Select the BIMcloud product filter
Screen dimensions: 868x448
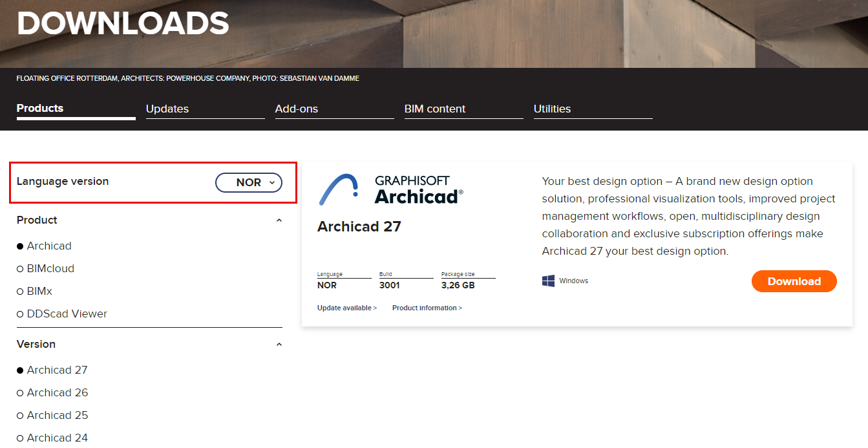point(45,268)
